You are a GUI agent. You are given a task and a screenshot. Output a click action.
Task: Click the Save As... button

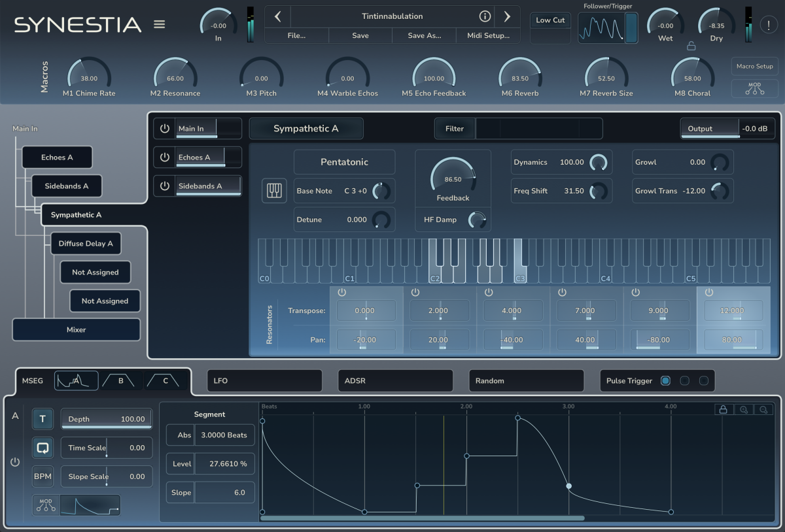tap(425, 36)
